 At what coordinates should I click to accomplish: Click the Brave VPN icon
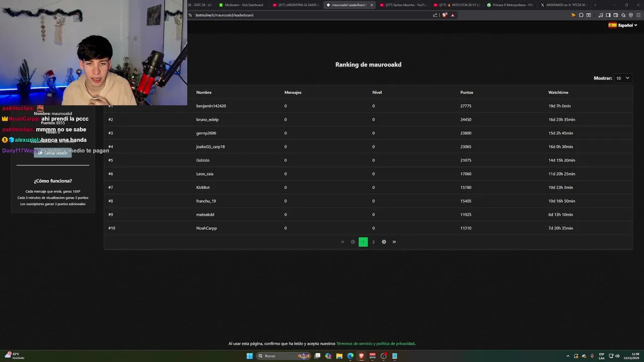point(631,15)
